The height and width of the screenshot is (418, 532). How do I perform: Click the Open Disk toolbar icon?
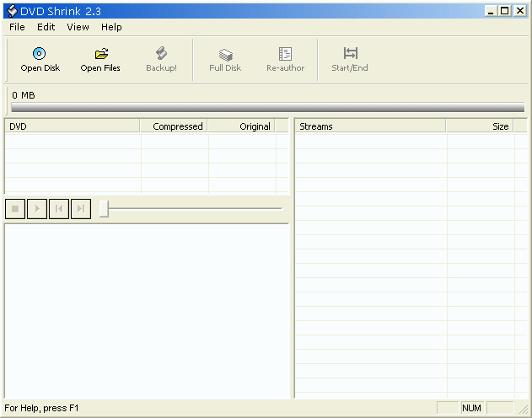tap(40, 54)
